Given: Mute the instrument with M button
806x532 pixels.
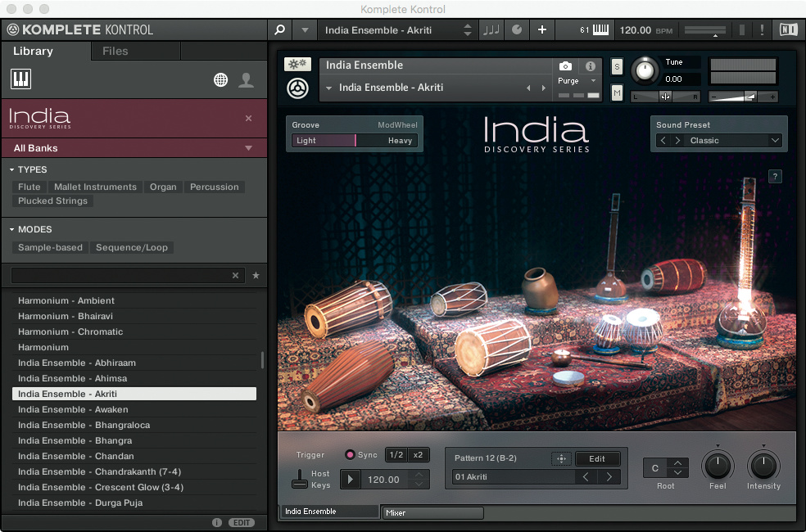Looking at the screenshot, I should pyautogui.click(x=617, y=93).
